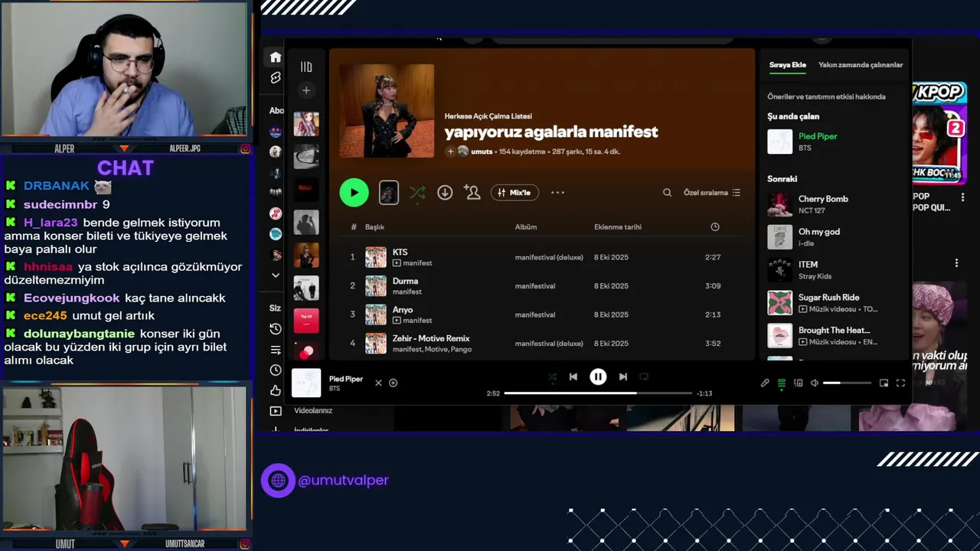Select the Durma track title

click(x=405, y=281)
